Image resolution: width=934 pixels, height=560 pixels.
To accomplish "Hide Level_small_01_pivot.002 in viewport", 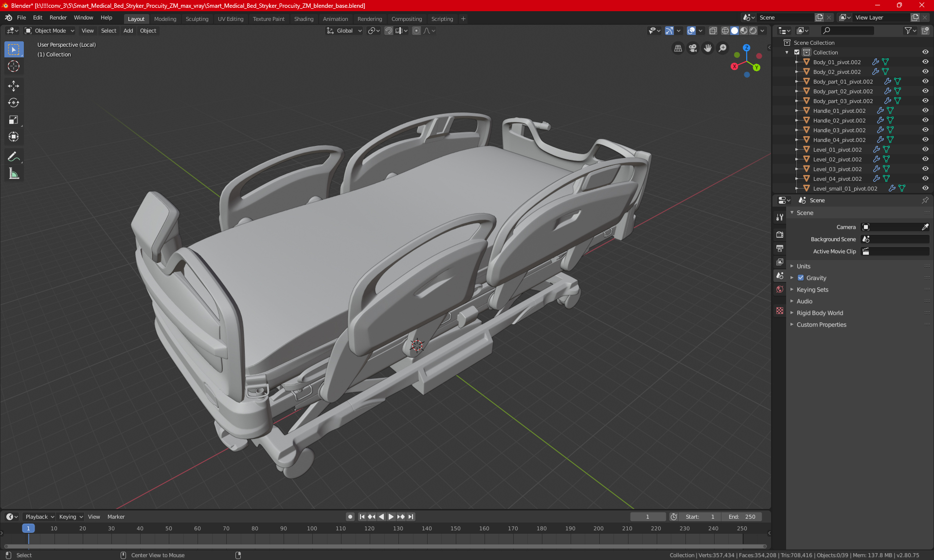I will 925,189.
